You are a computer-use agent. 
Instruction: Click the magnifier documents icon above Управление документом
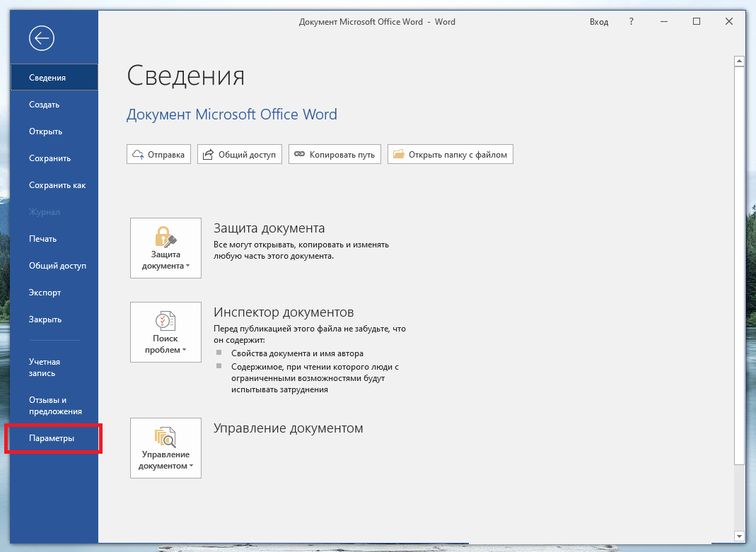[x=165, y=437]
